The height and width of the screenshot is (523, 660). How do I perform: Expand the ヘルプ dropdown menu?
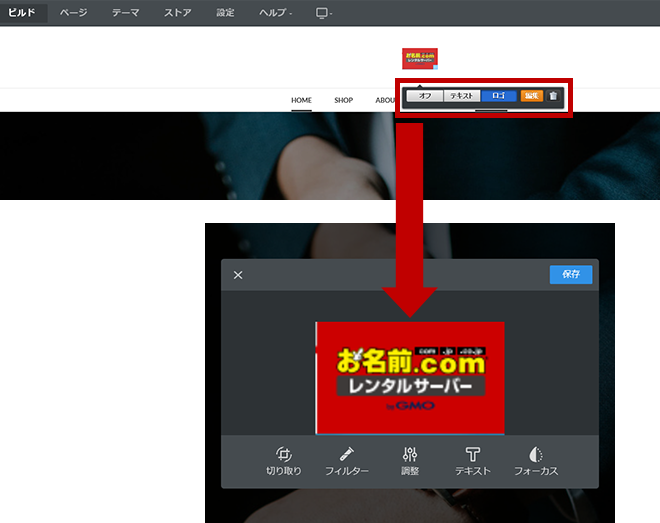click(x=275, y=13)
